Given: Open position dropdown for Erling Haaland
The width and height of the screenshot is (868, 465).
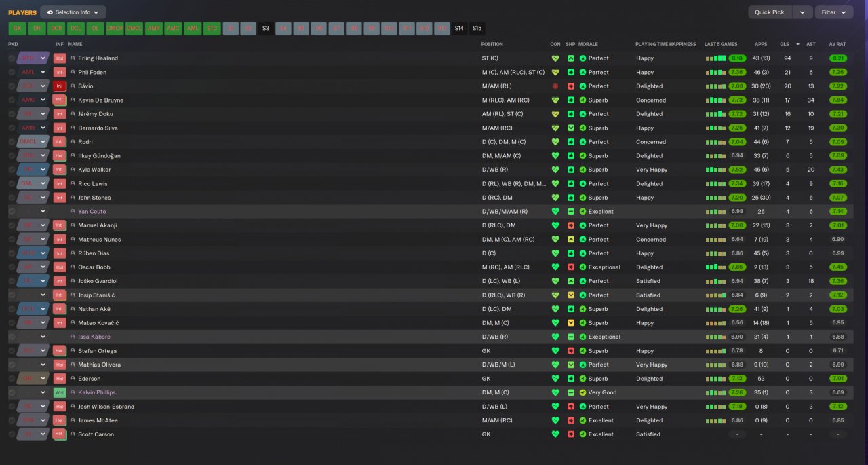Looking at the screenshot, I should (43, 58).
